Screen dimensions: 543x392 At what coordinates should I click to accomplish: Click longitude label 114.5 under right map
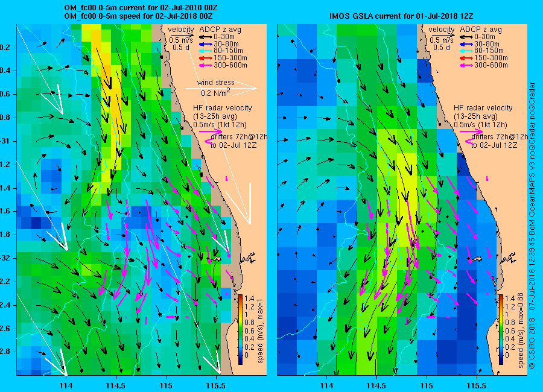tap(376, 385)
